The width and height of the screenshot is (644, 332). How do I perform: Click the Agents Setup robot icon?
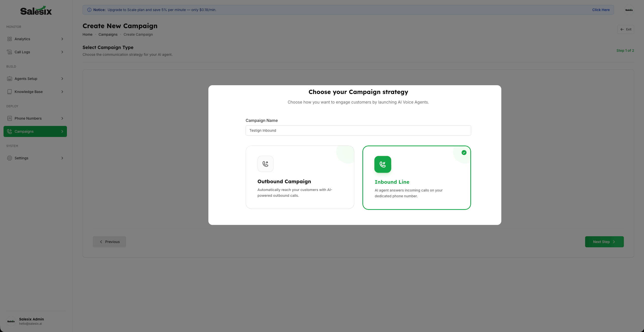(10, 79)
